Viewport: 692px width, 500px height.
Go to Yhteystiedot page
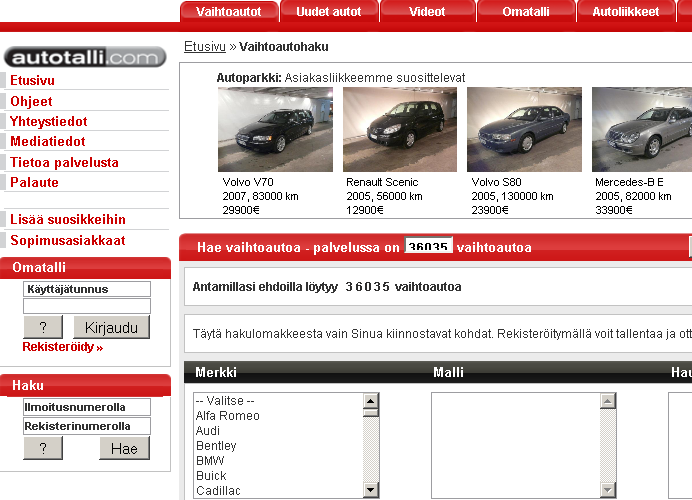tap(49, 121)
